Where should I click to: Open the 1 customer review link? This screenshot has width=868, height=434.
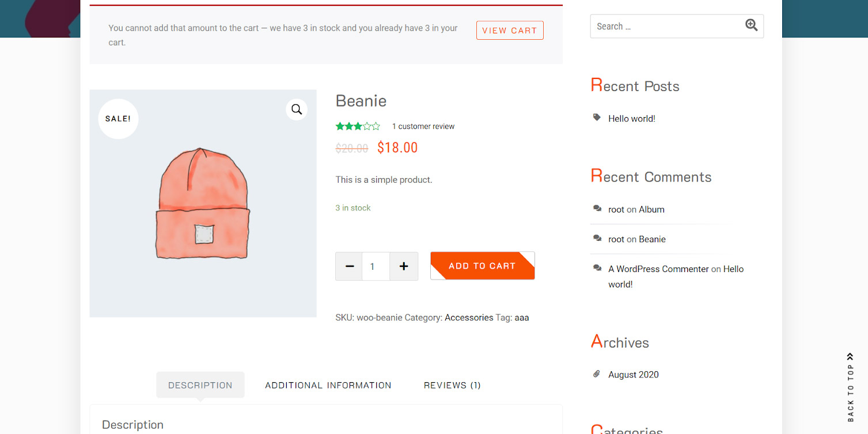[423, 126]
